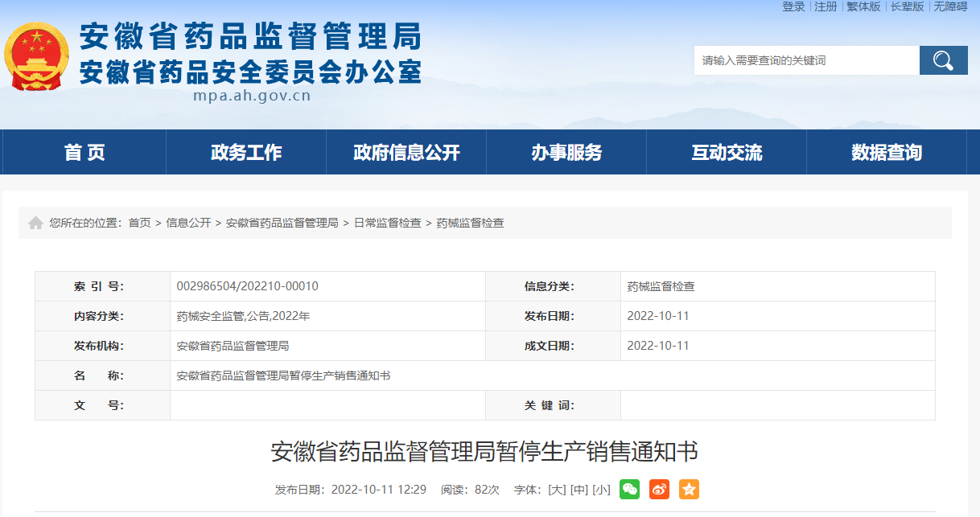This screenshot has width=980, height=517.
Task: Click the magnifier search button
Action: 943,60
